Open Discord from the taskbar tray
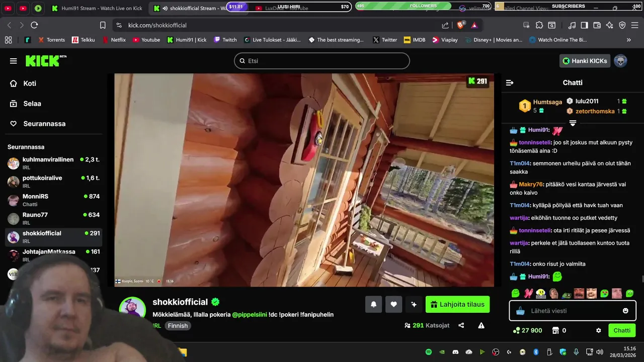Screen dimensions: 644x362 (x=455, y=352)
